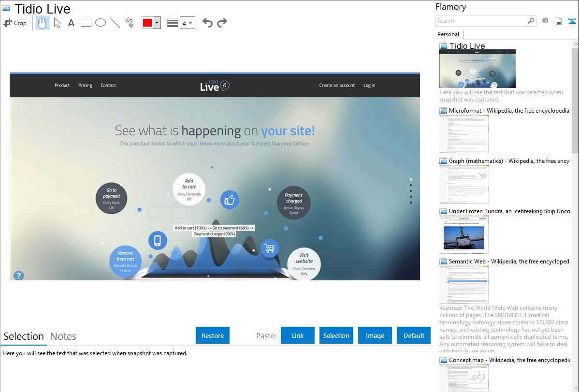This screenshot has height=392, width=579.
Task: Paste as Image button
Action: 375,335
